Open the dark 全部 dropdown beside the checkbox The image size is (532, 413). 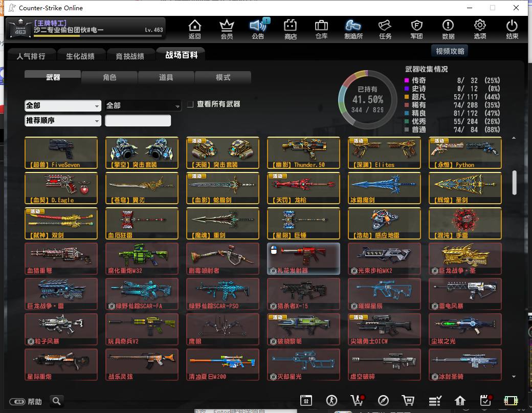click(143, 105)
